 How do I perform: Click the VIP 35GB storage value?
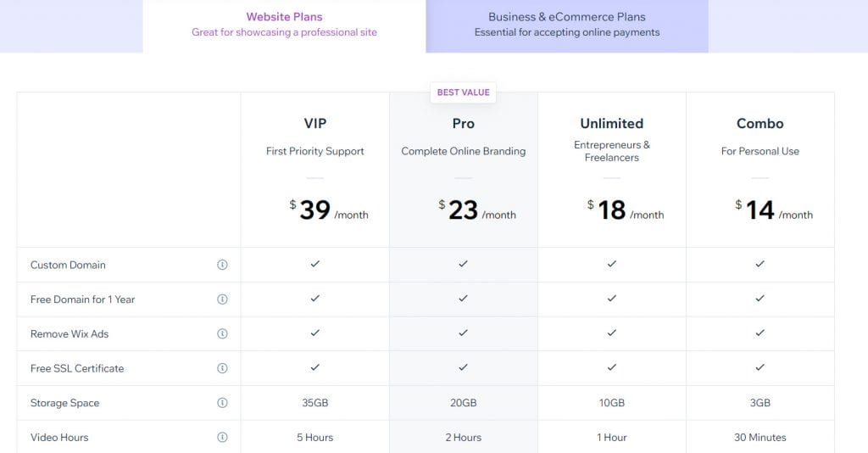tap(315, 403)
